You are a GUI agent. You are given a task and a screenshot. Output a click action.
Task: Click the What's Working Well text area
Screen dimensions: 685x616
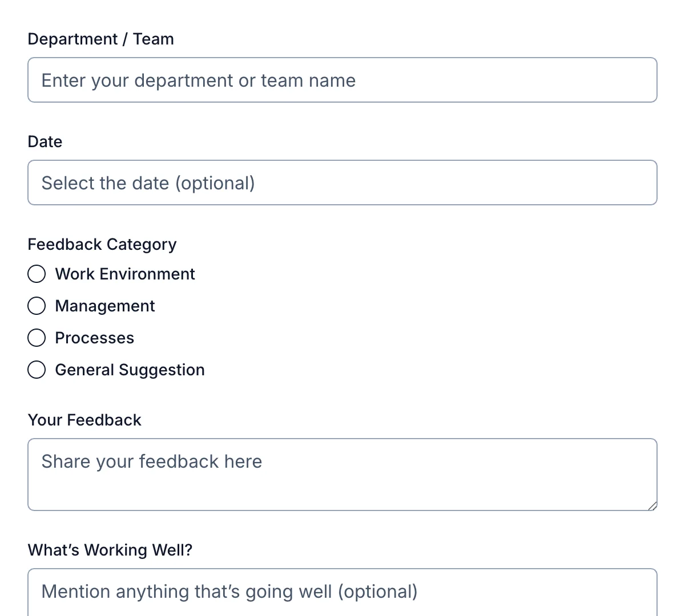pos(342,593)
